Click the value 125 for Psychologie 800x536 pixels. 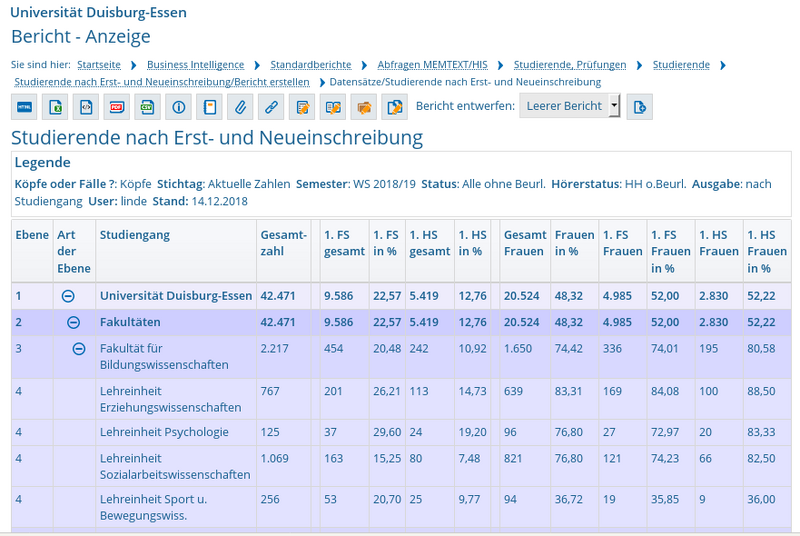pos(270,432)
